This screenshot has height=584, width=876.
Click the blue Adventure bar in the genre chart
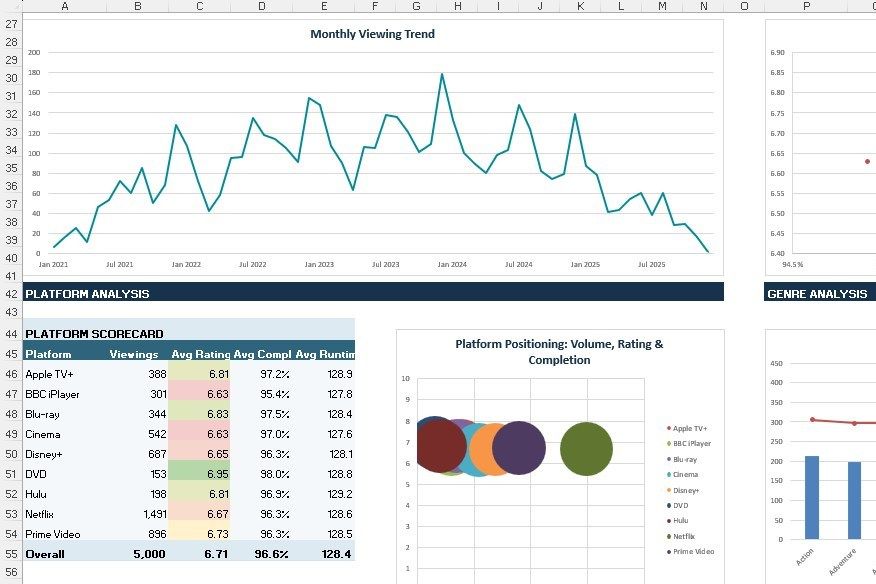[855, 501]
